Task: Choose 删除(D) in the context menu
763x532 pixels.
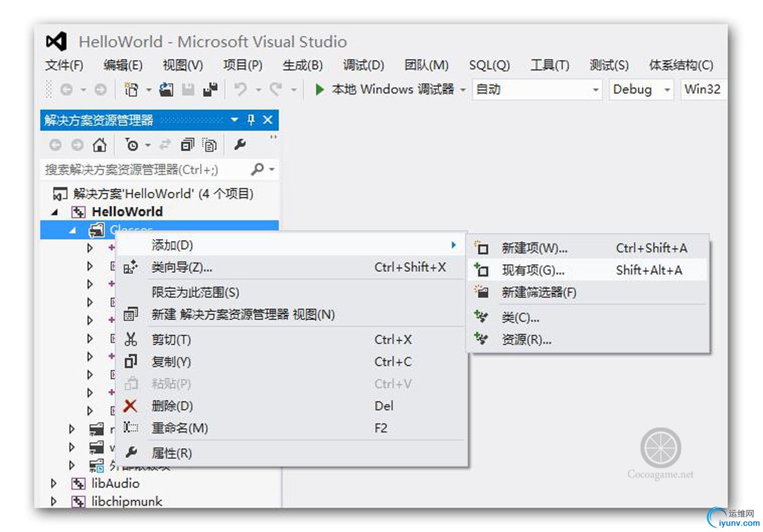Action: 292,406
